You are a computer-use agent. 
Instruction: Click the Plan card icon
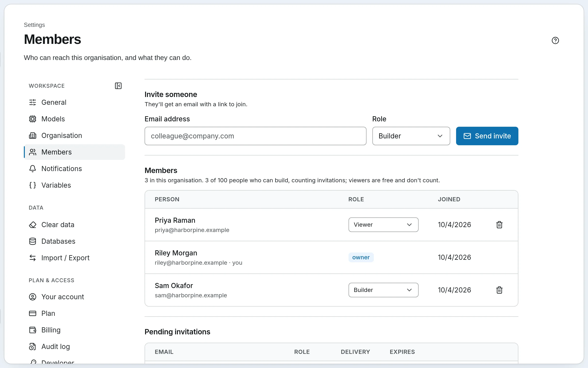pyautogui.click(x=33, y=313)
